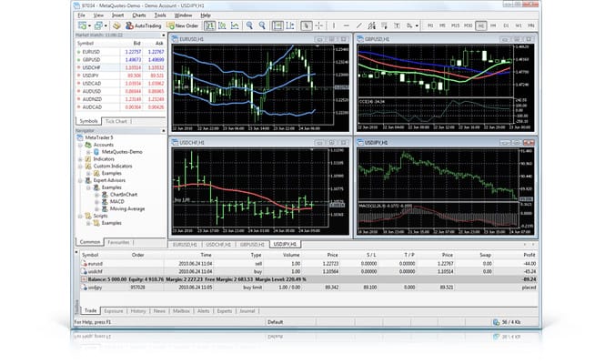Image resolution: width=605 pixels, height=364 pixels.
Task: Click the zoom out magnifier icon
Action: [x=260, y=25]
